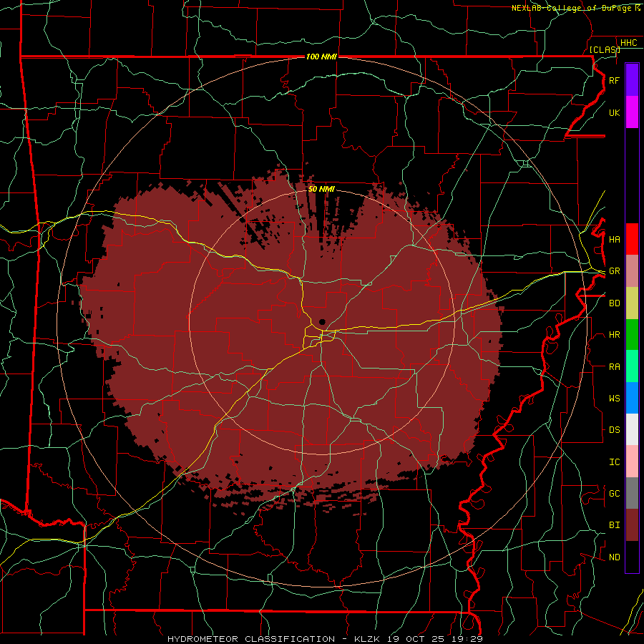The image size is (644, 644).
Task: Click the DS legend label
Action: tap(614, 430)
